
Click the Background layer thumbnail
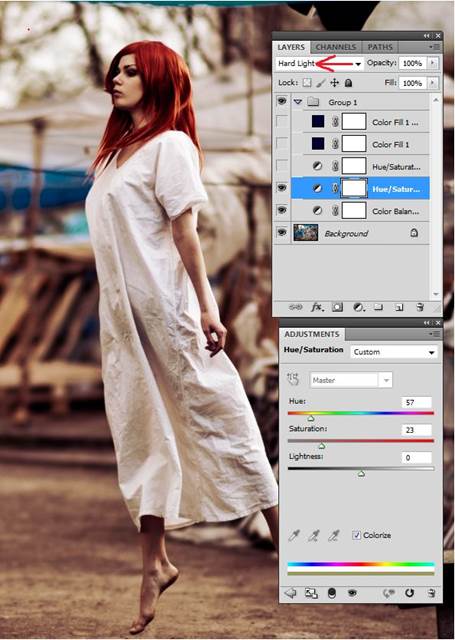[306, 233]
